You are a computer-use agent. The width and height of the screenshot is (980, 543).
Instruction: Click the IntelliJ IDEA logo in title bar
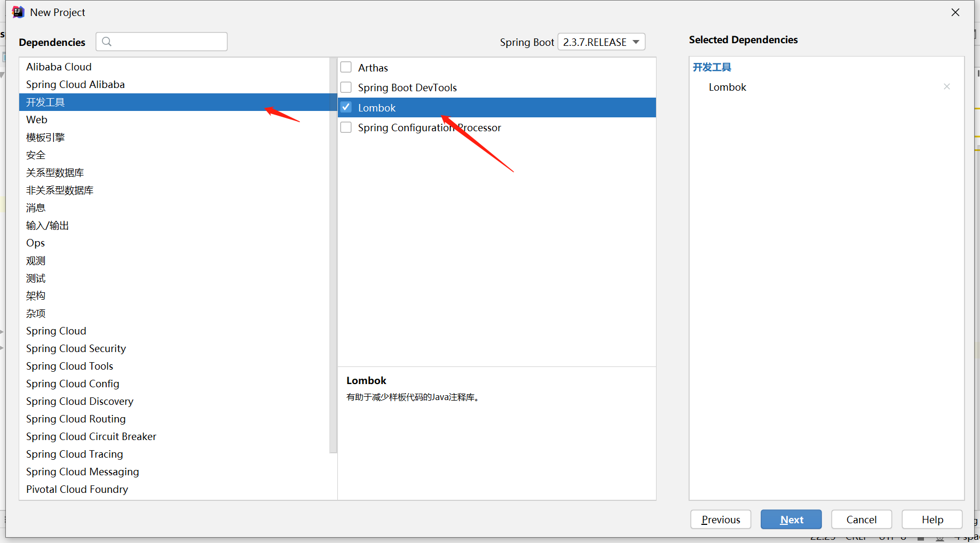click(18, 12)
